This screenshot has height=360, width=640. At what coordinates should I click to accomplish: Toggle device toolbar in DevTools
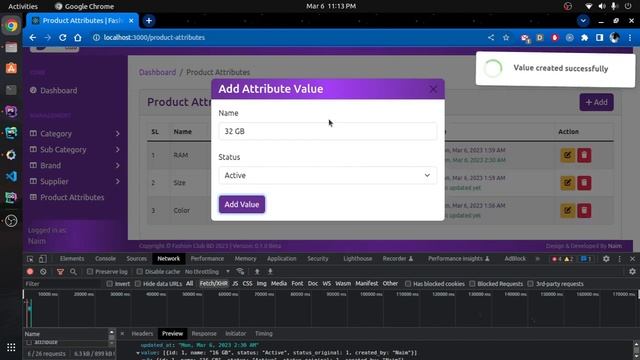point(42,259)
